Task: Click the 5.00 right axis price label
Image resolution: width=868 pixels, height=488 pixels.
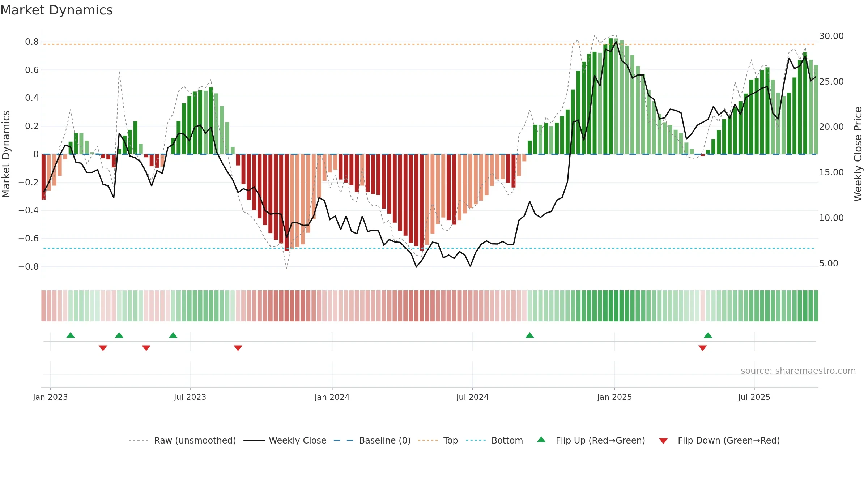Action: [829, 264]
